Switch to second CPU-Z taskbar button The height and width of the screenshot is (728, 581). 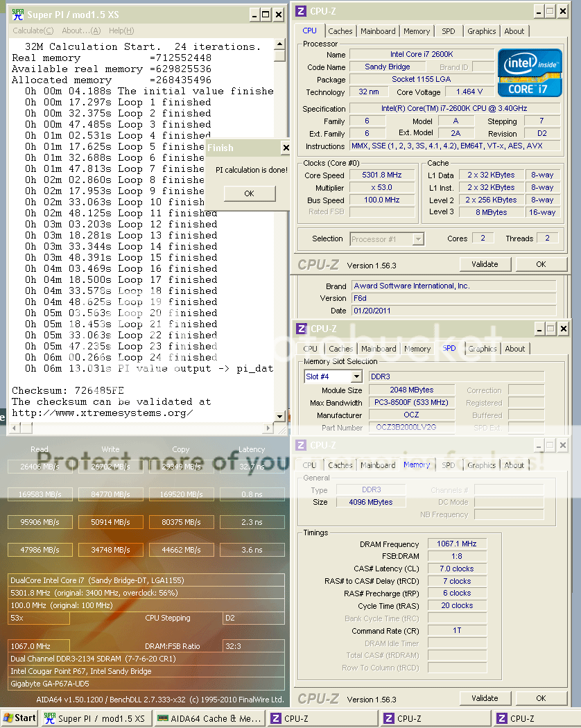pos(435,718)
